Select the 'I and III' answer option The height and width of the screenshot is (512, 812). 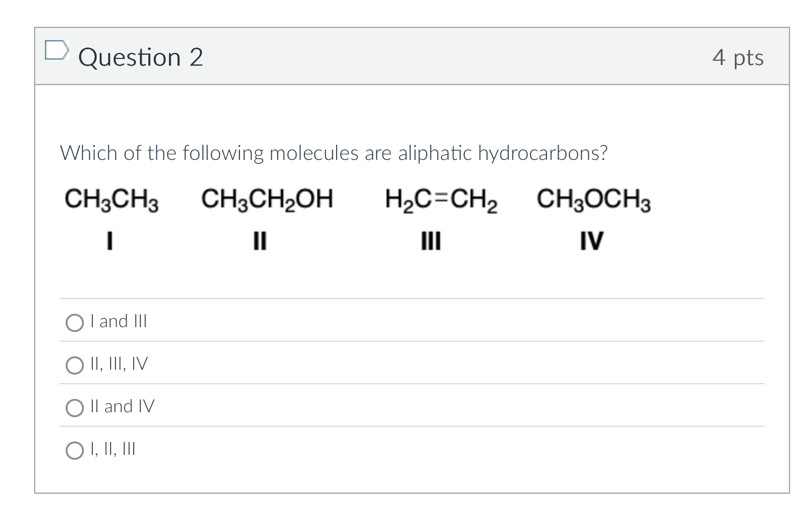point(74,322)
